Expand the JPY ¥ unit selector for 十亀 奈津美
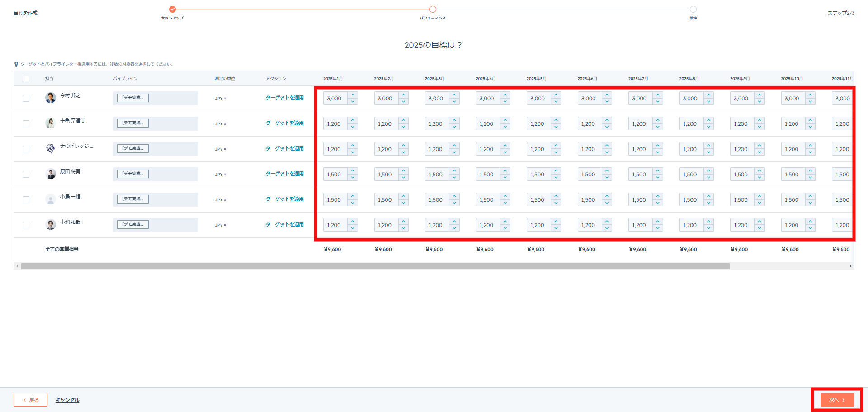Viewport: 868px width, 412px height. 221,124
